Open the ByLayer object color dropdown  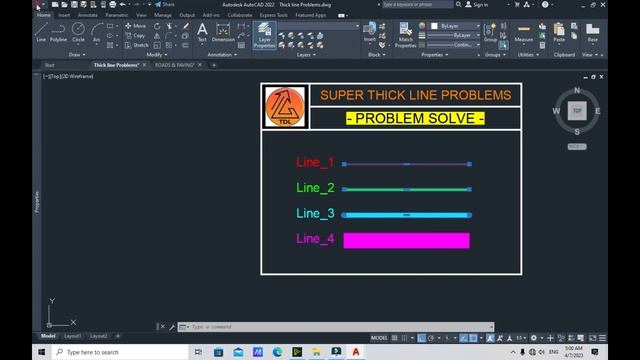point(456,26)
